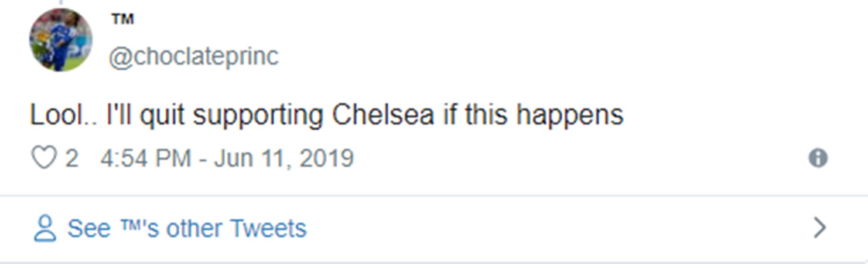Like the tweet with the heart icon
The image size is (868, 264).
(43, 158)
